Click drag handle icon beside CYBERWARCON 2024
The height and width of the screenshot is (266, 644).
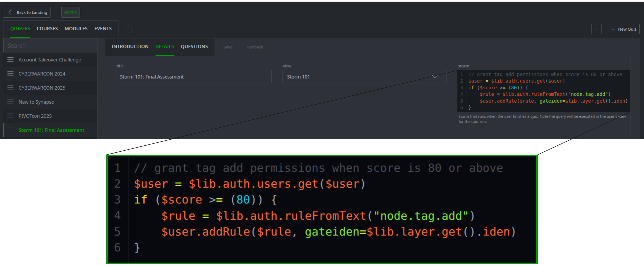11,74
